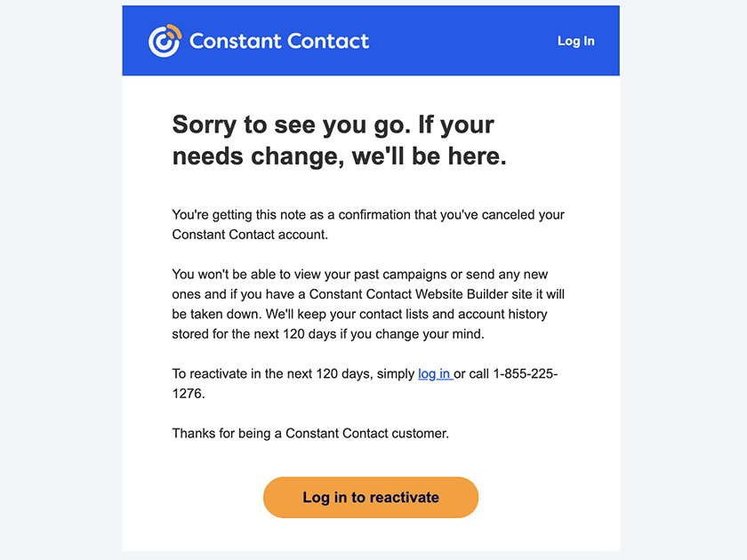747x560 pixels.
Task: Click "To reactivate in the next 120 days" text
Action: (272, 374)
